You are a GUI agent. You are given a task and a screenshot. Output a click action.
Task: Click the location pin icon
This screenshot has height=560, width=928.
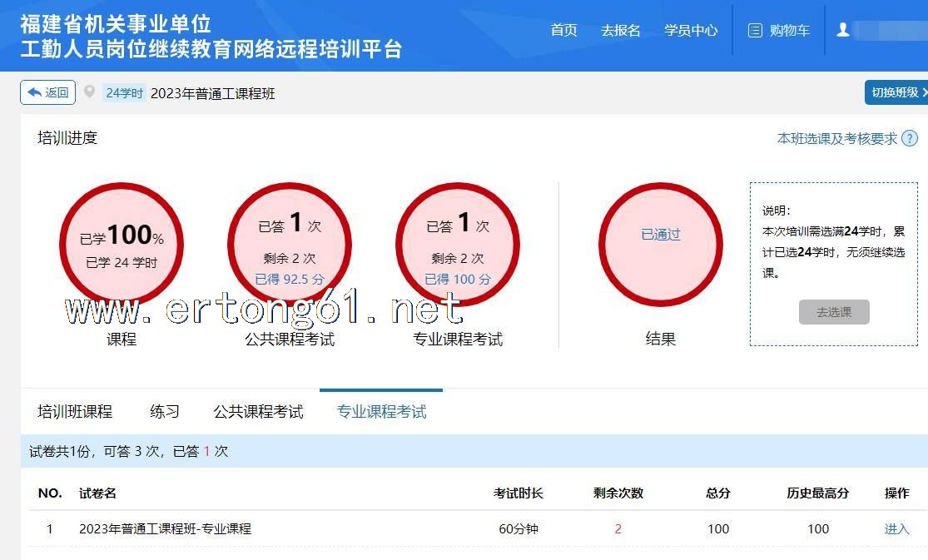click(90, 92)
